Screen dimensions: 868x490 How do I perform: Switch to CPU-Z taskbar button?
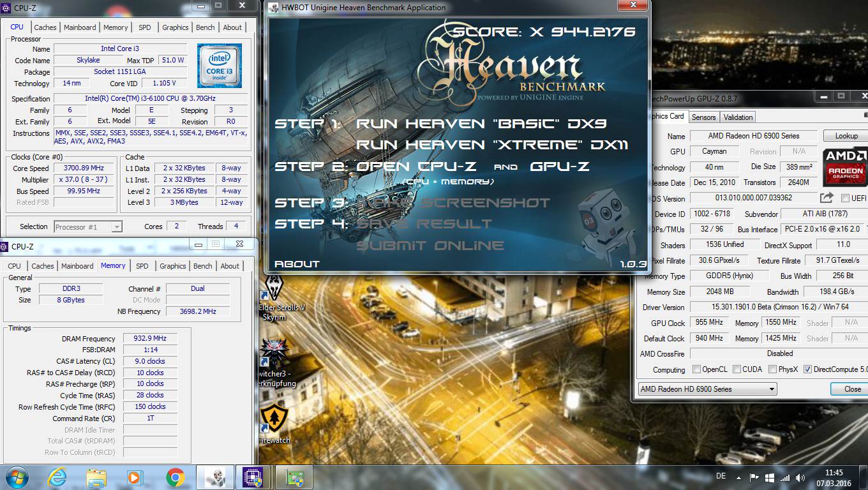253,477
